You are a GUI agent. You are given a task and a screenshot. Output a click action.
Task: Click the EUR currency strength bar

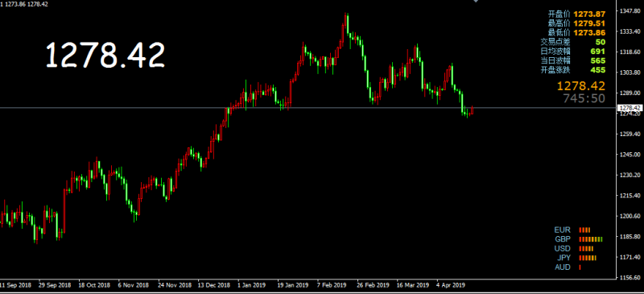point(584,230)
